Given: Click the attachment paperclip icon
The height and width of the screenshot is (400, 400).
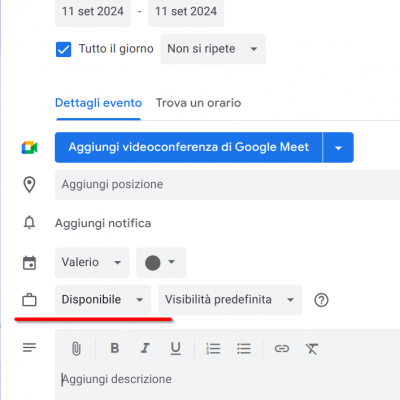Looking at the screenshot, I should point(76,349).
